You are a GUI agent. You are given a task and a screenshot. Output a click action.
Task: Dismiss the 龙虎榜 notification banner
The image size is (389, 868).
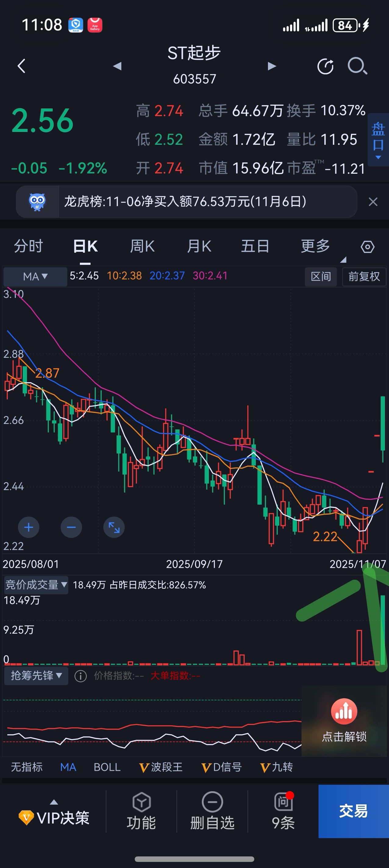click(x=373, y=202)
